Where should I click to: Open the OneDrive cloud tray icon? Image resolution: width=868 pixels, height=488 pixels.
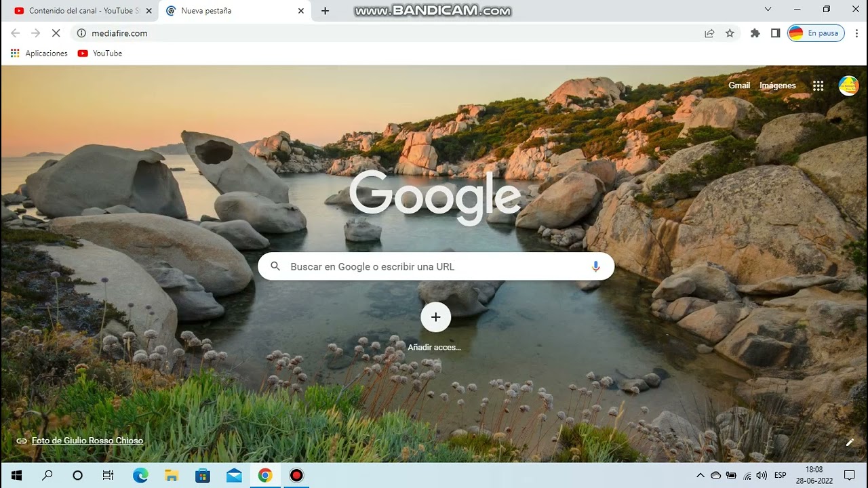pos(715,475)
